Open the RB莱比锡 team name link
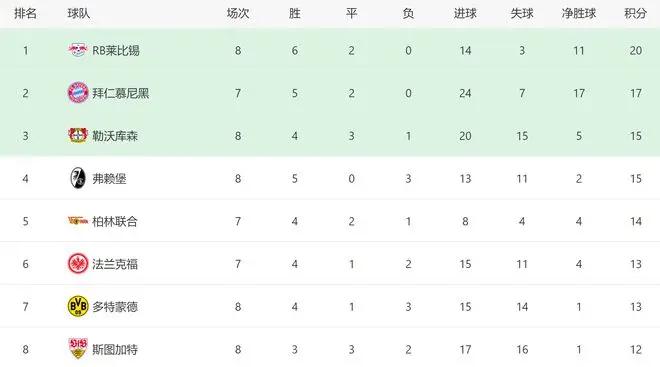The height and width of the screenshot is (367, 660). coord(116,51)
